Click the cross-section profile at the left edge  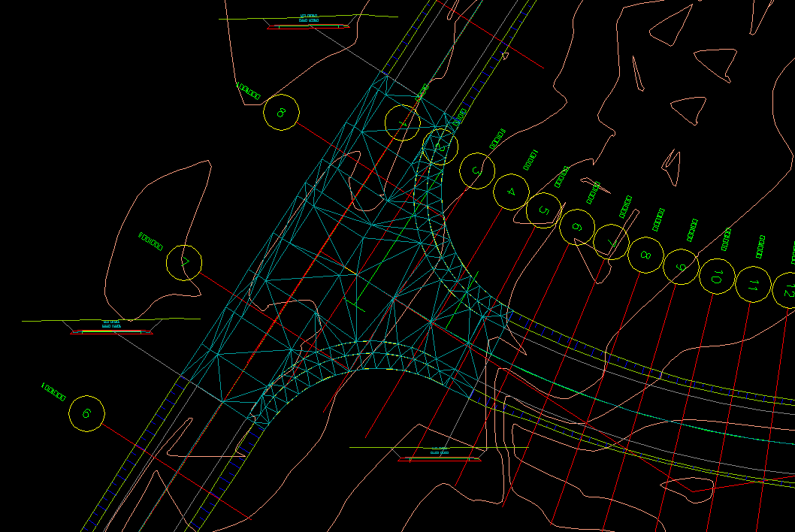pos(111,330)
